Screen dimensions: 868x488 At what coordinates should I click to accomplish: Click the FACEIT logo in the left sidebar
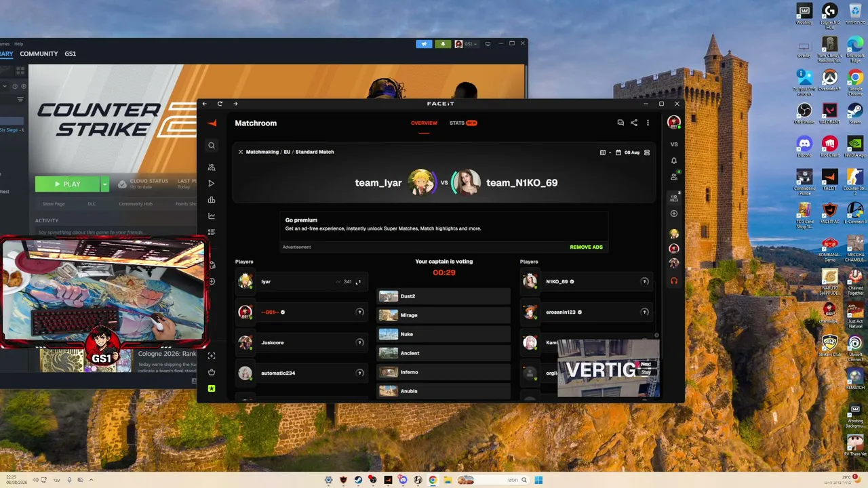click(x=212, y=123)
